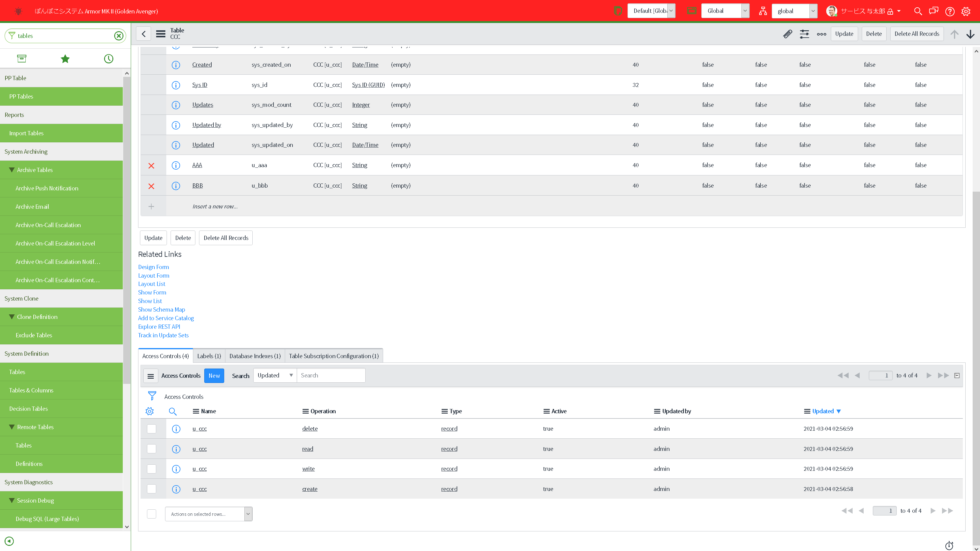The image size is (980, 551).
Task: Click the blue New button in Access Controls
Action: click(214, 376)
